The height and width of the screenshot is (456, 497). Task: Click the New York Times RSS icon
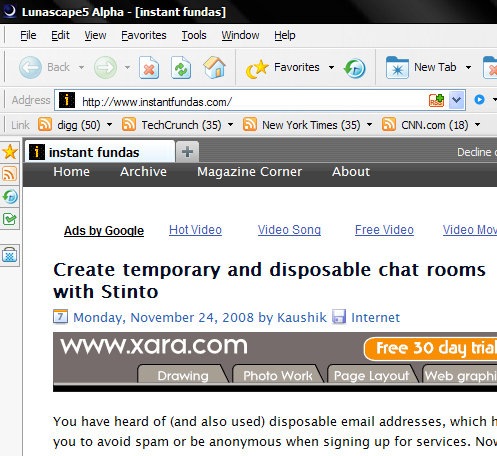click(250, 124)
